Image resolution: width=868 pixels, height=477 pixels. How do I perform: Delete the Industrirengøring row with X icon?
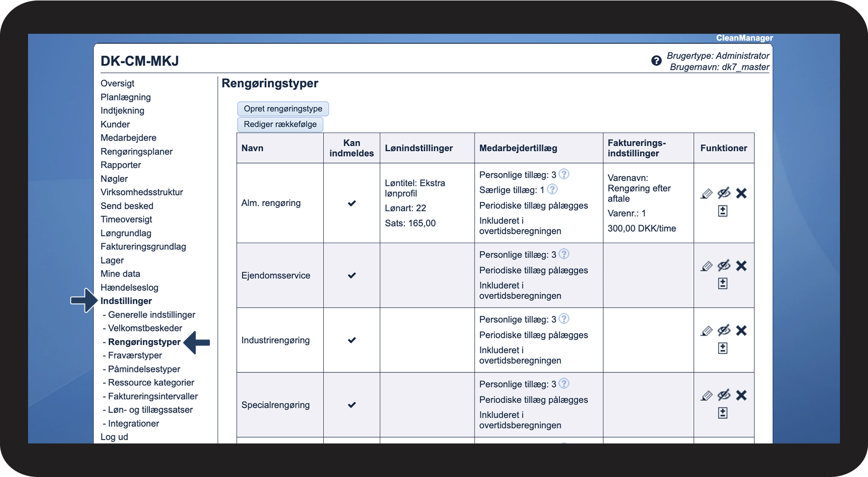[741, 331]
